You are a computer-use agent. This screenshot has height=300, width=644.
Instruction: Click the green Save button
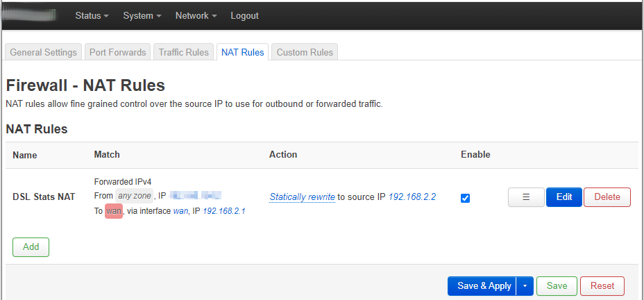click(x=557, y=286)
